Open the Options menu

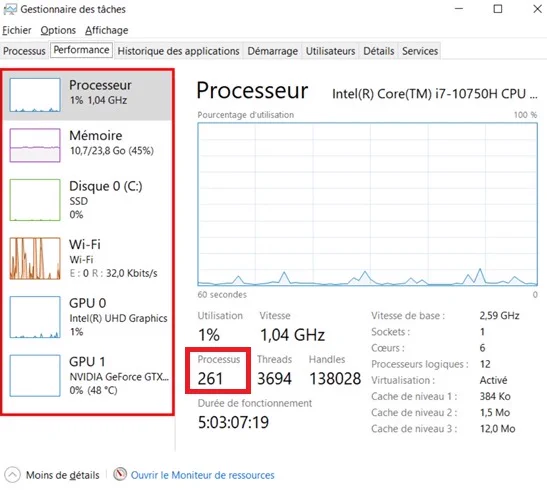[x=58, y=30]
